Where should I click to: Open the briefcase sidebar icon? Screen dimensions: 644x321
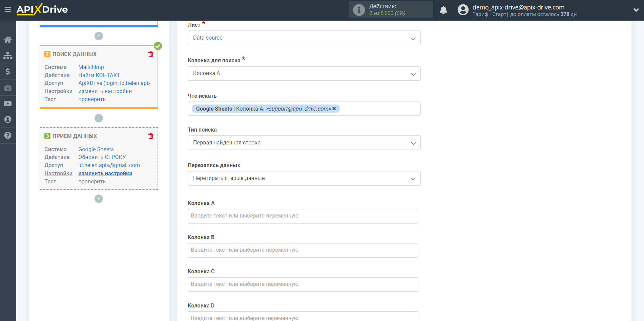(x=8, y=88)
